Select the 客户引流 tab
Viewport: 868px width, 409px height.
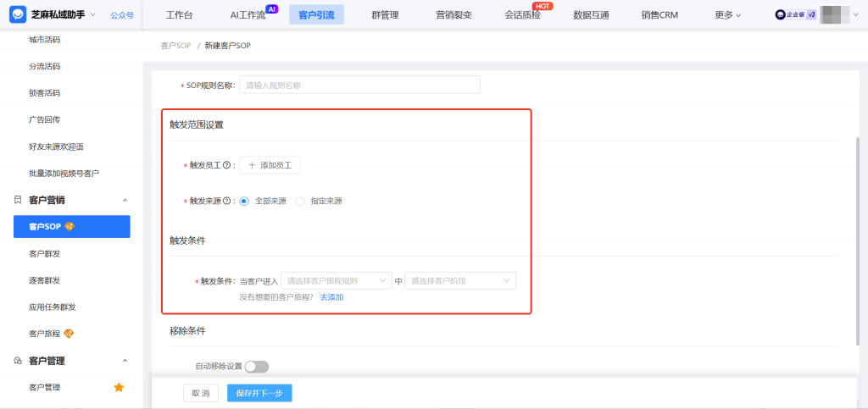[316, 15]
